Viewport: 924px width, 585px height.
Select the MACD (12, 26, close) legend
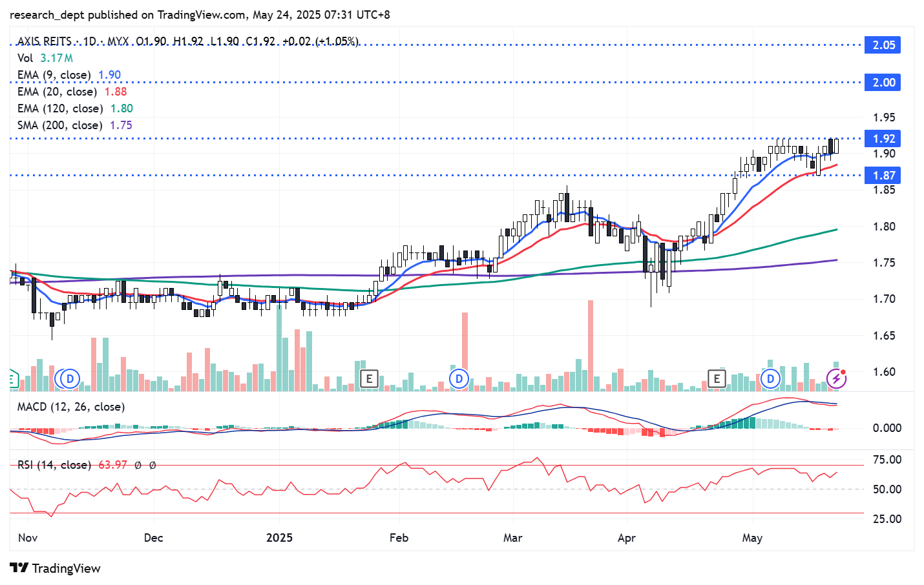tap(71, 407)
